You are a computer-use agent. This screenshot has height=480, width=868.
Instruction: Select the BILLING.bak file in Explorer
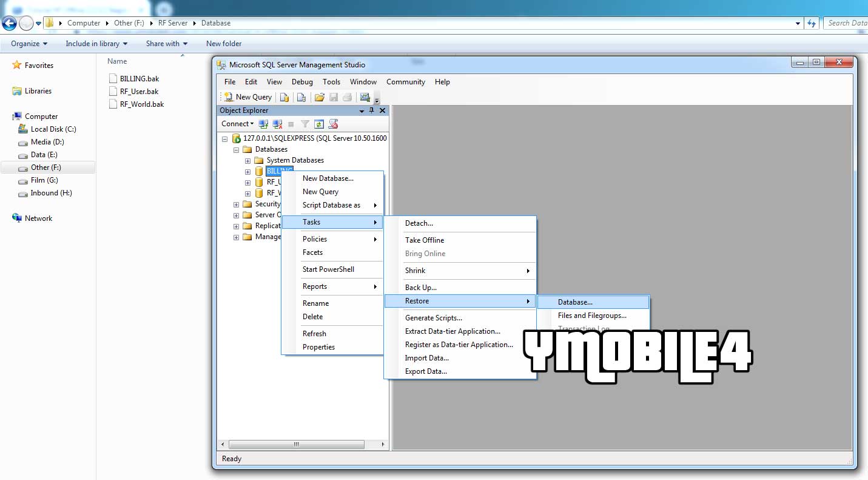click(135, 79)
